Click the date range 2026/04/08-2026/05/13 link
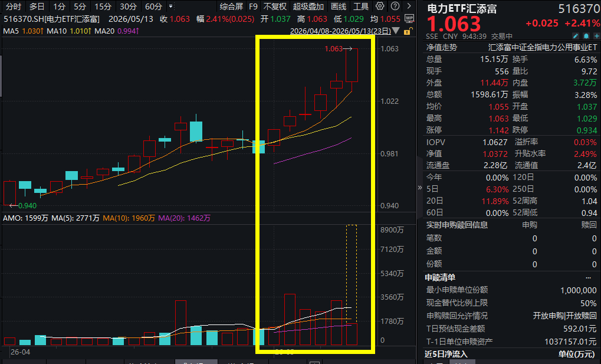The height and width of the screenshot is (364, 601). tap(340, 31)
